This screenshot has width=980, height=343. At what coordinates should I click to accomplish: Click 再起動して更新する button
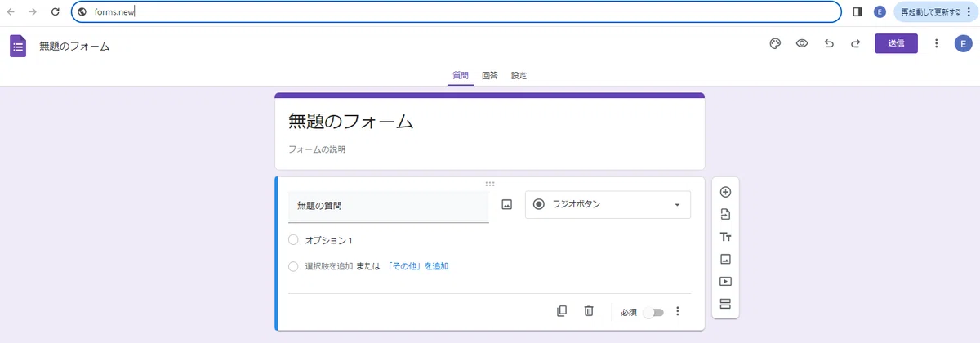point(935,12)
